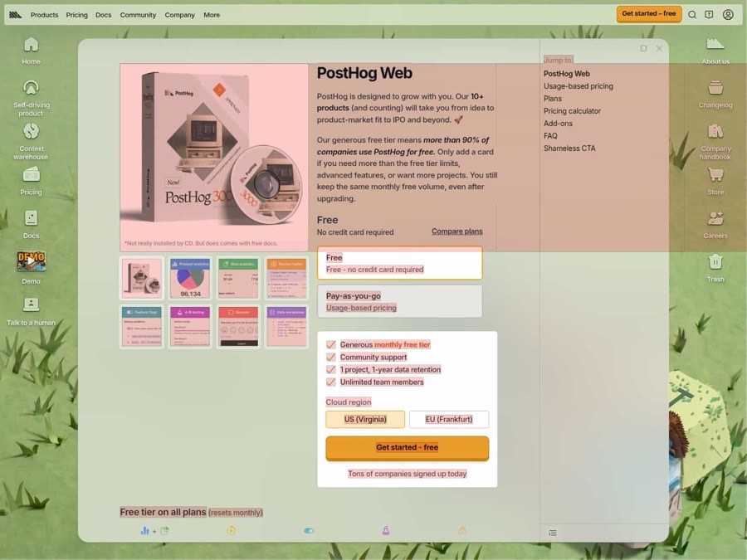Viewport: 747px width, 560px height.
Task: Open the Company menu
Action: coord(179,15)
